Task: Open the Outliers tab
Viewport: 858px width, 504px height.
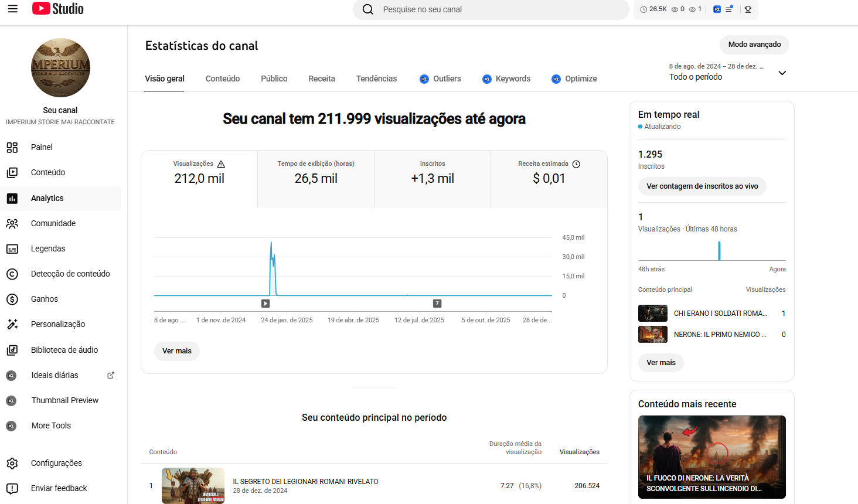Action: pos(440,79)
